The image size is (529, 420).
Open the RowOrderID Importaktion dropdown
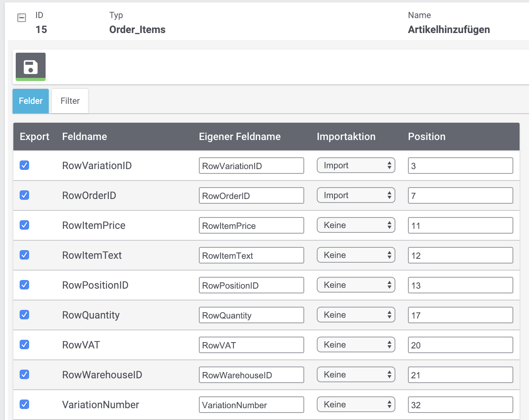(x=356, y=195)
